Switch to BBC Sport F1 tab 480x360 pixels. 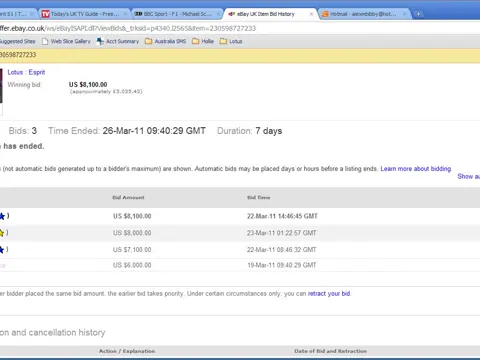pos(177,14)
